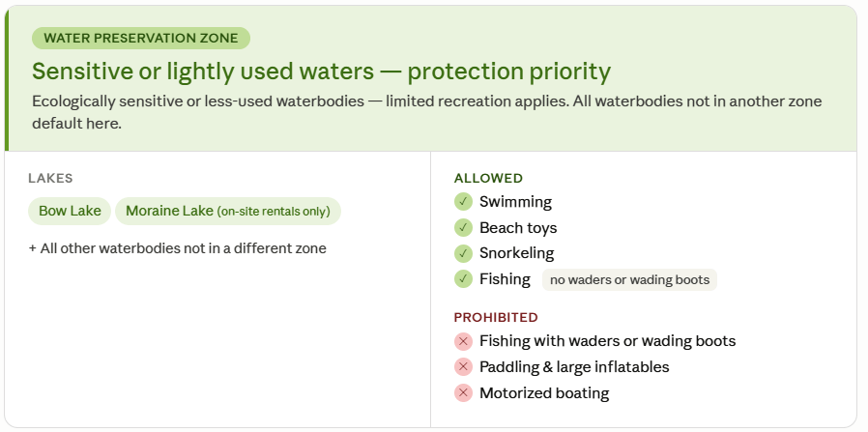868x432 pixels.
Task: Click 'All other waterbodies not in a different zone'
Action: (178, 248)
